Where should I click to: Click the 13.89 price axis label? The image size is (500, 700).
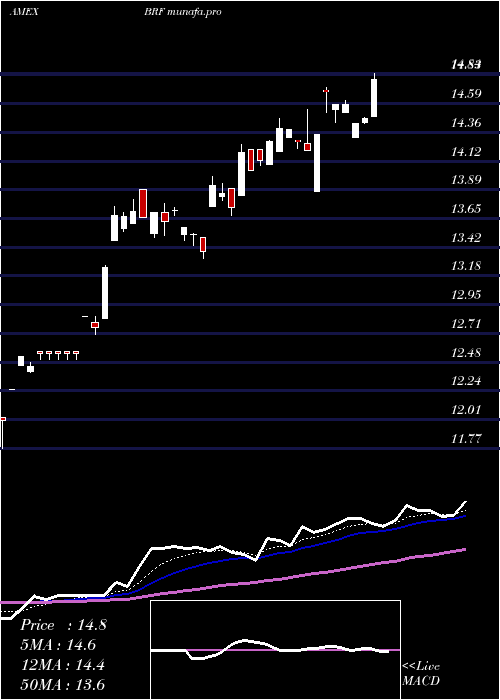click(x=467, y=180)
